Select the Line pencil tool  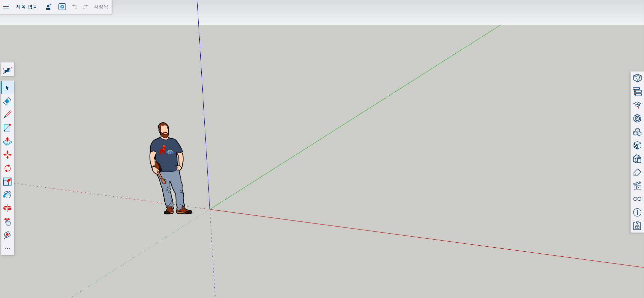pos(7,114)
